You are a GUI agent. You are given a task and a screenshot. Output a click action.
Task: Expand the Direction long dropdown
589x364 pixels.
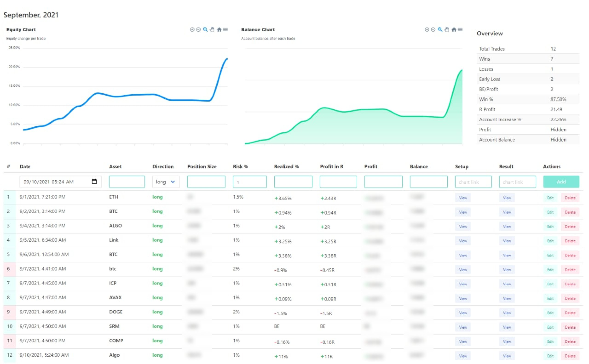pos(166,182)
